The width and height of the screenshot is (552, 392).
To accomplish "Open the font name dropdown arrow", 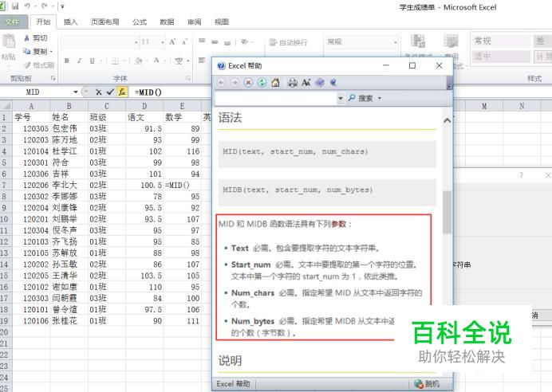I will 136,42.
